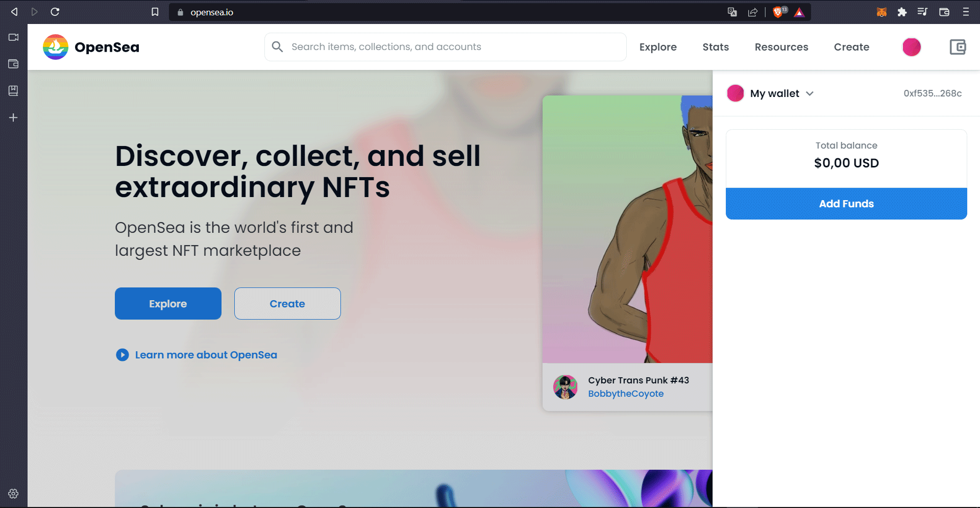The width and height of the screenshot is (980, 508).
Task: Click the blue Explore button
Action: tap(168, 304)
